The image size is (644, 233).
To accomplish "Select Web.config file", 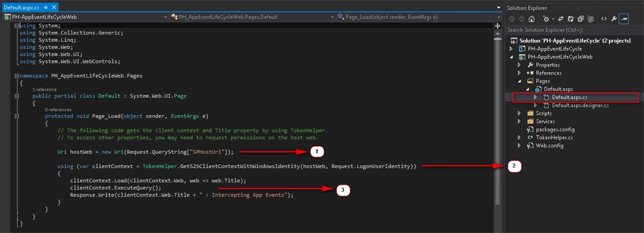I will tap(550, 146).
